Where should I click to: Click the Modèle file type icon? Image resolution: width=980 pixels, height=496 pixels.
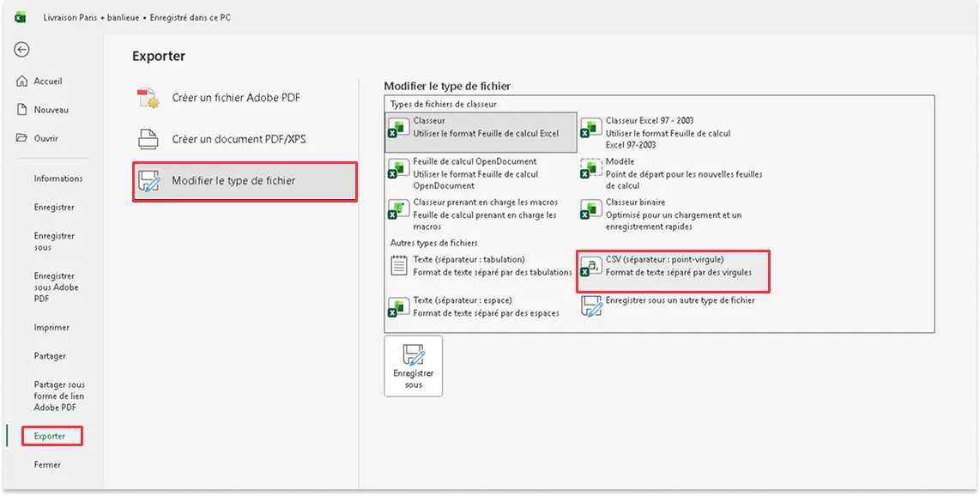[590, 168]
